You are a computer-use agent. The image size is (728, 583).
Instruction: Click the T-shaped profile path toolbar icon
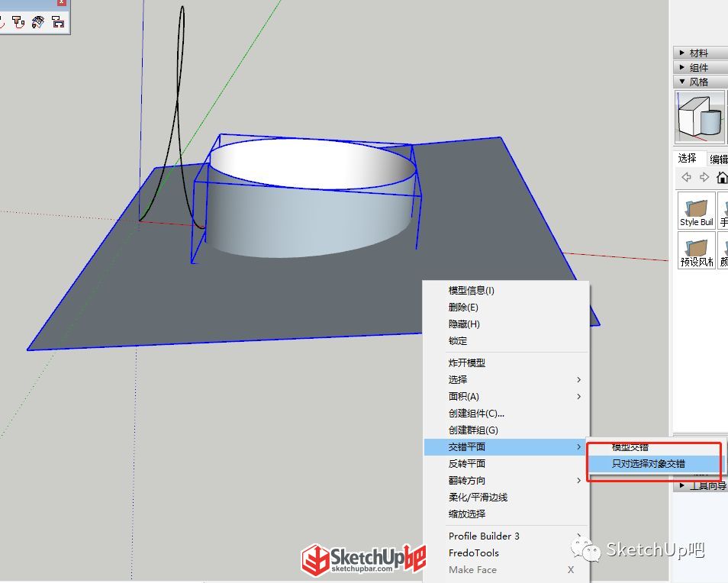(18, 22)
